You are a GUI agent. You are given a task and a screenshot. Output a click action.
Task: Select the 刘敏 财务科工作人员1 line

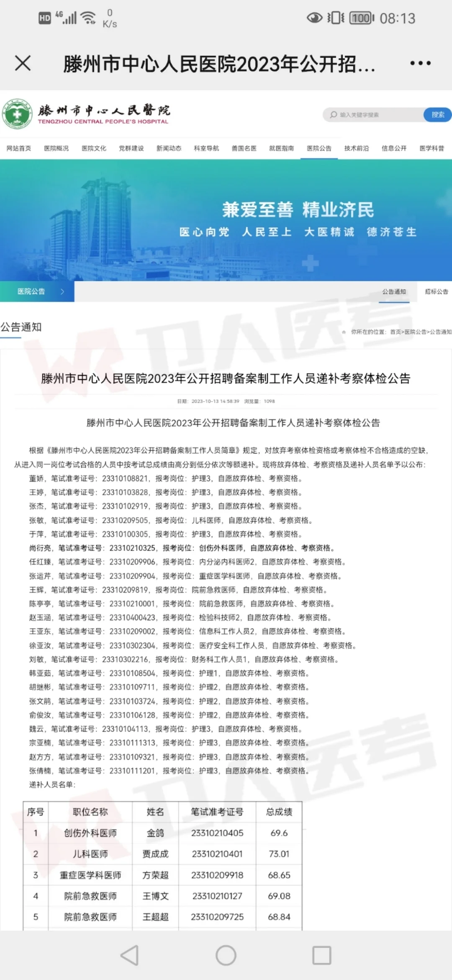[x=185, y=659]
